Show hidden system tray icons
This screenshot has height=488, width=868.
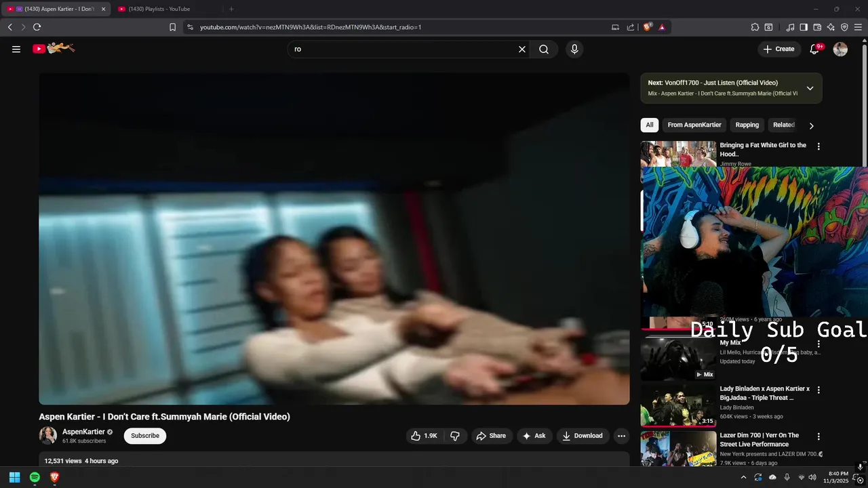743,477
